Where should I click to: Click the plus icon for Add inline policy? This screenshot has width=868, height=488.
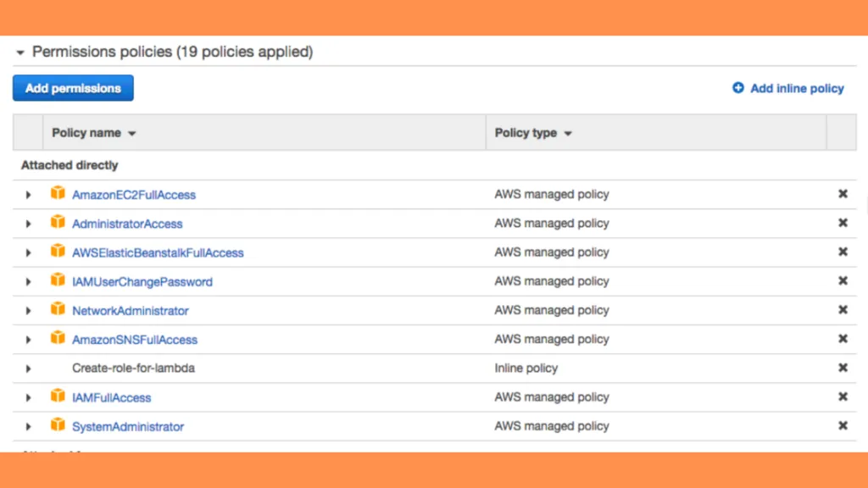[738, 88]
